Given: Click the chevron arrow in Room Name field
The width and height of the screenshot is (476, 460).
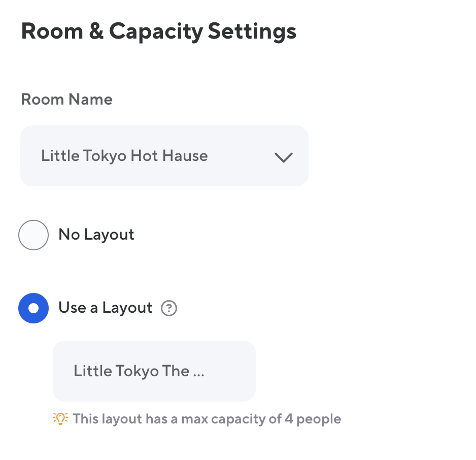Looking at the screenshot, I should click(283, 157).
